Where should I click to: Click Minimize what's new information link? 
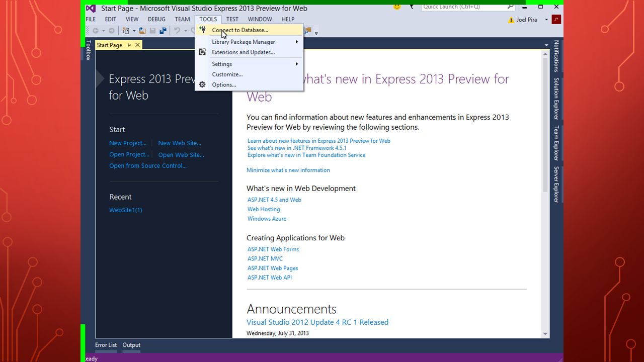coord(288,170)
